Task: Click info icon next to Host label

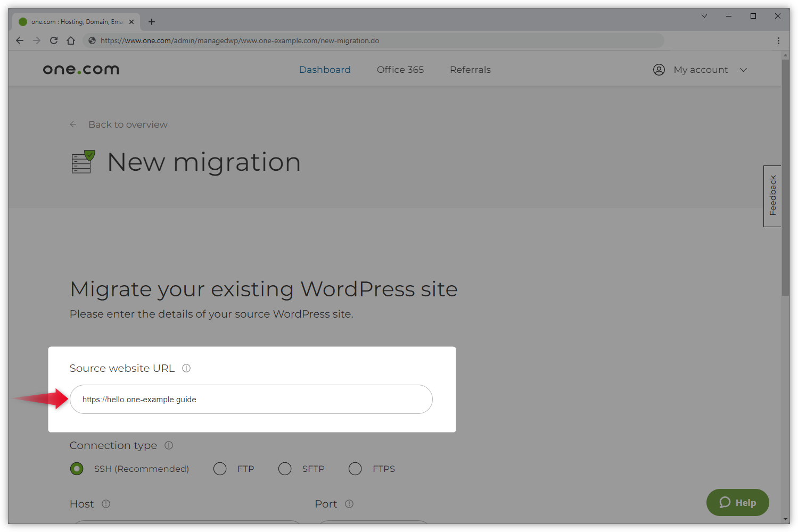Action: [x=106, y=504]
